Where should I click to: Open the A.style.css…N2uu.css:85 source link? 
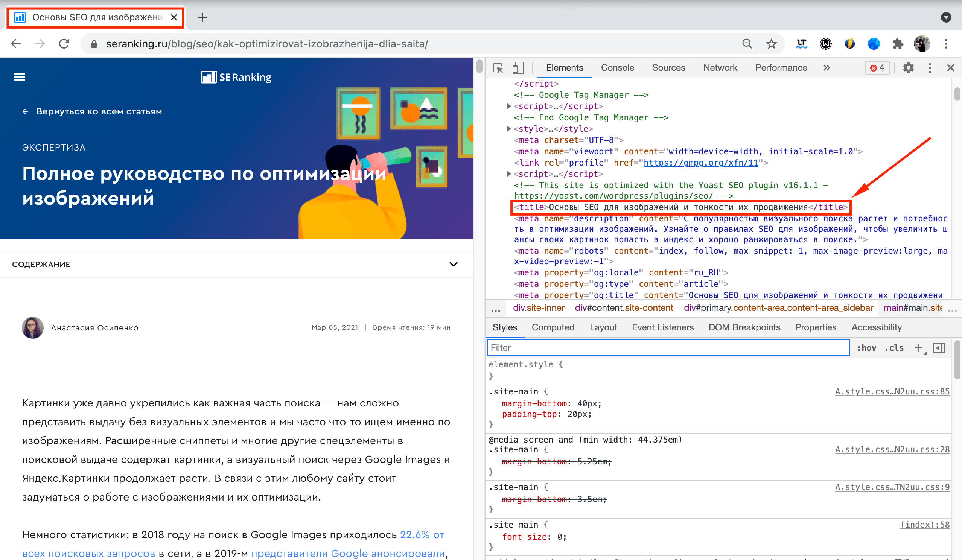892,391
